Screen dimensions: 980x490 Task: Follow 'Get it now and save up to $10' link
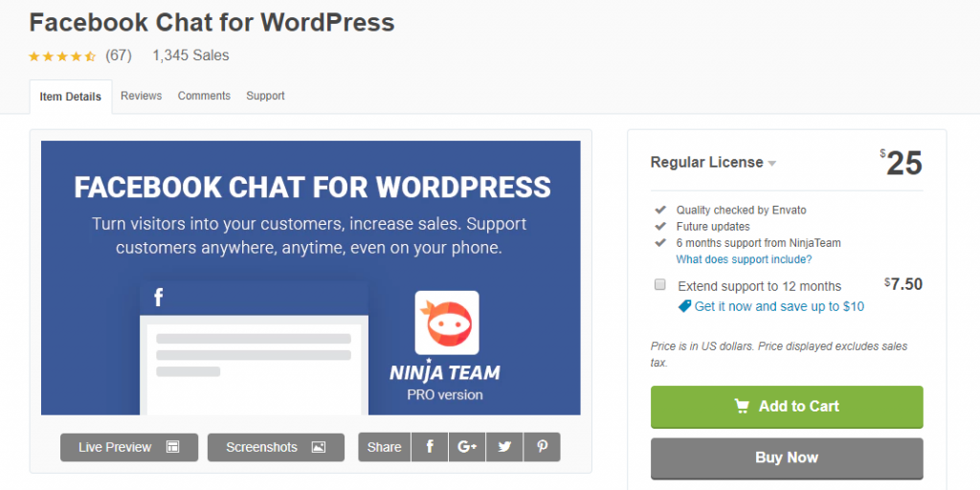[779, 306]
